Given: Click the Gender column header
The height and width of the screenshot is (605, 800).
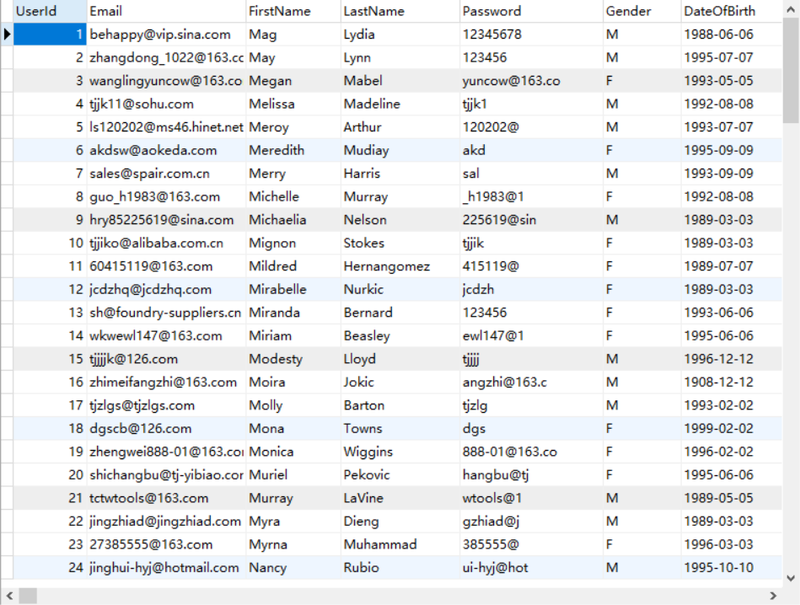Looking at the screenshot, I should pyautogui.click(x=642, y=11).
